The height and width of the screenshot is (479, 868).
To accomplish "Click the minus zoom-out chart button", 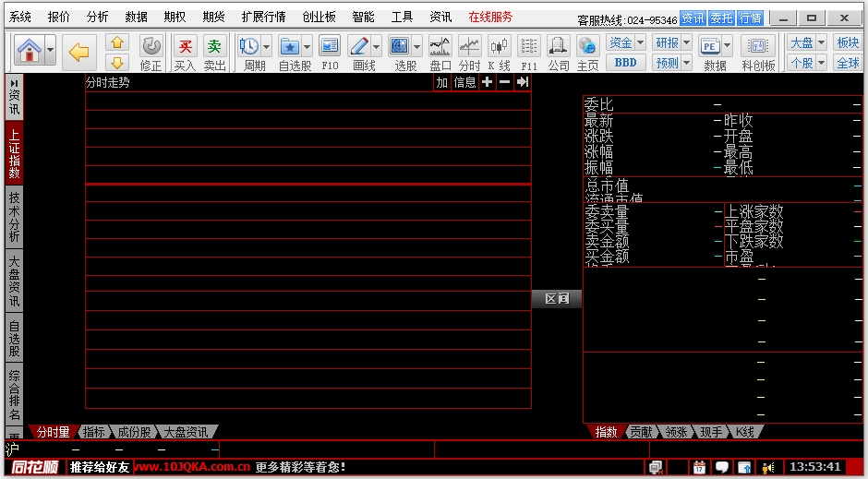I will point(504,82).
